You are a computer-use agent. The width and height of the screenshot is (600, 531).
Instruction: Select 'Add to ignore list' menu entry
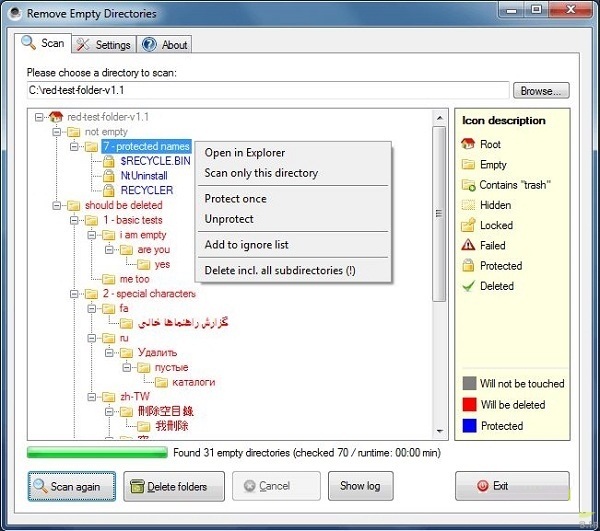pos(246,245)
